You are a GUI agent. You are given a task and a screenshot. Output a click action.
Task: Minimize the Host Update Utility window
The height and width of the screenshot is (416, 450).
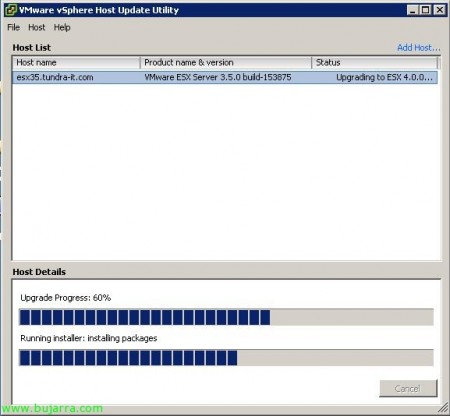tap(413, 10)
